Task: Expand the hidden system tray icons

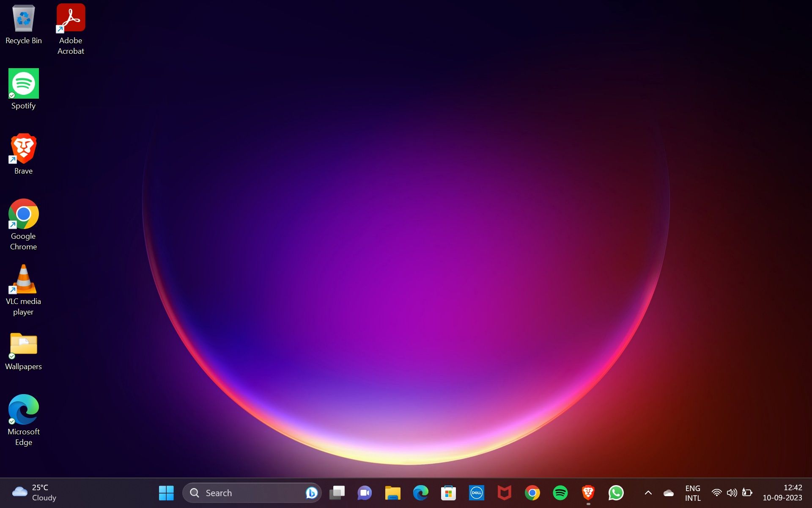Action: [x=648, y=493]
